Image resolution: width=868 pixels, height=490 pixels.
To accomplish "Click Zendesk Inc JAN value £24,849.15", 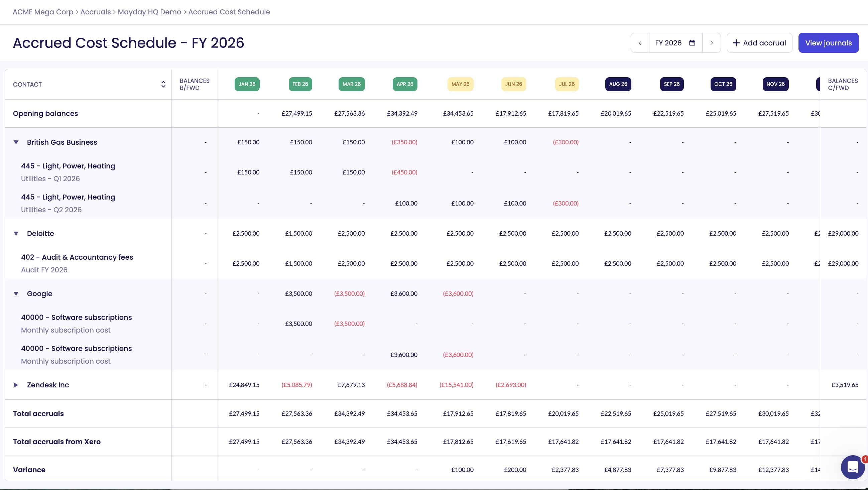I will 244,385.
